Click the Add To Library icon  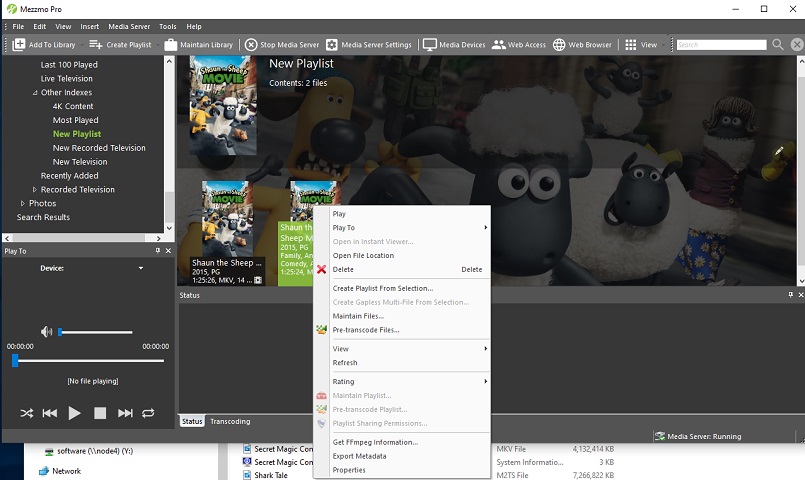[x=18, y=45]
